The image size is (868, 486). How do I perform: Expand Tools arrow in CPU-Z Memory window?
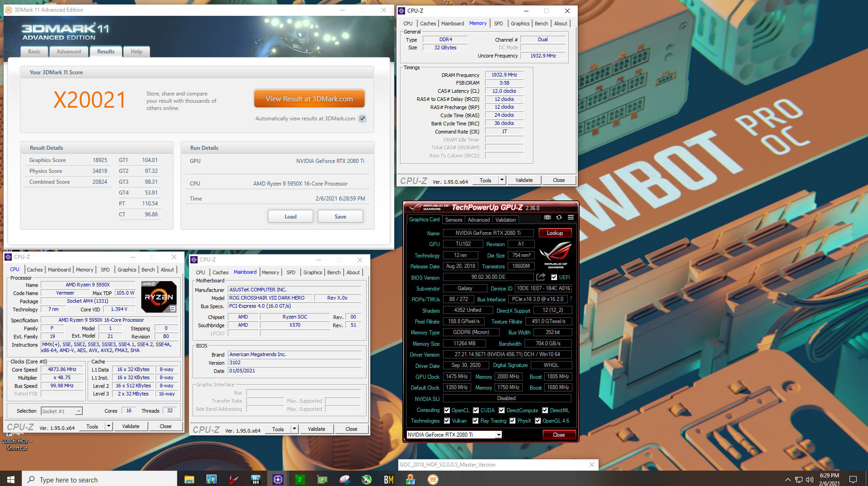pos(501,180)
